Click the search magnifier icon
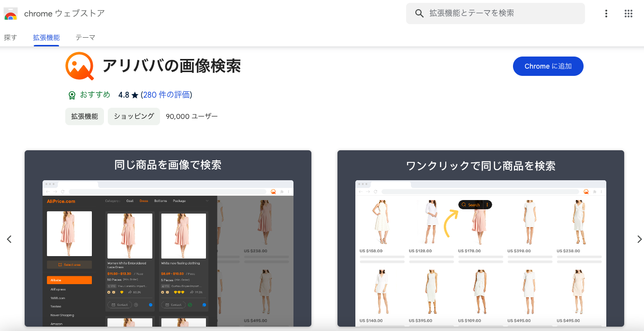Image resolution: width=644 pixels, height=331 pixels. 419,14
